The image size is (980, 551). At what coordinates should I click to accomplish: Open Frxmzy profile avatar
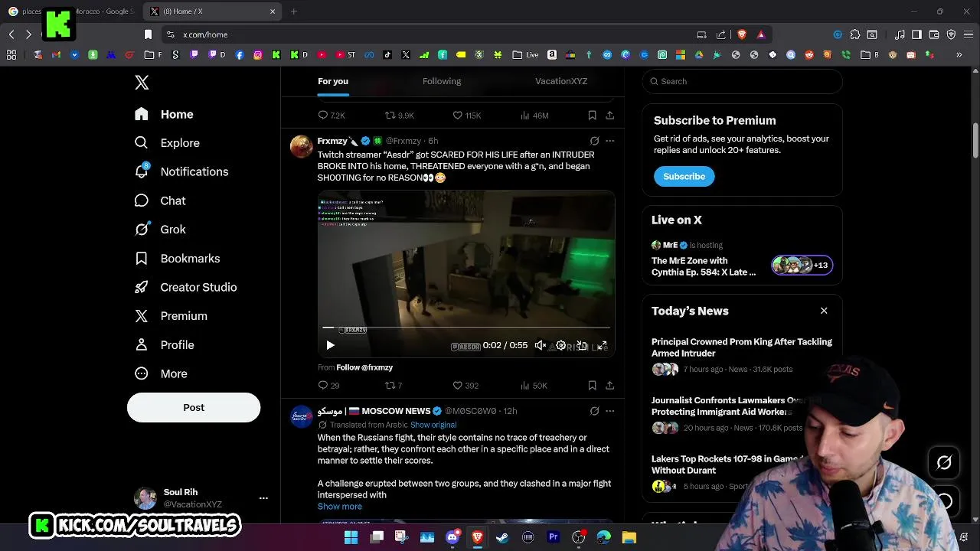tap(301, 146)
